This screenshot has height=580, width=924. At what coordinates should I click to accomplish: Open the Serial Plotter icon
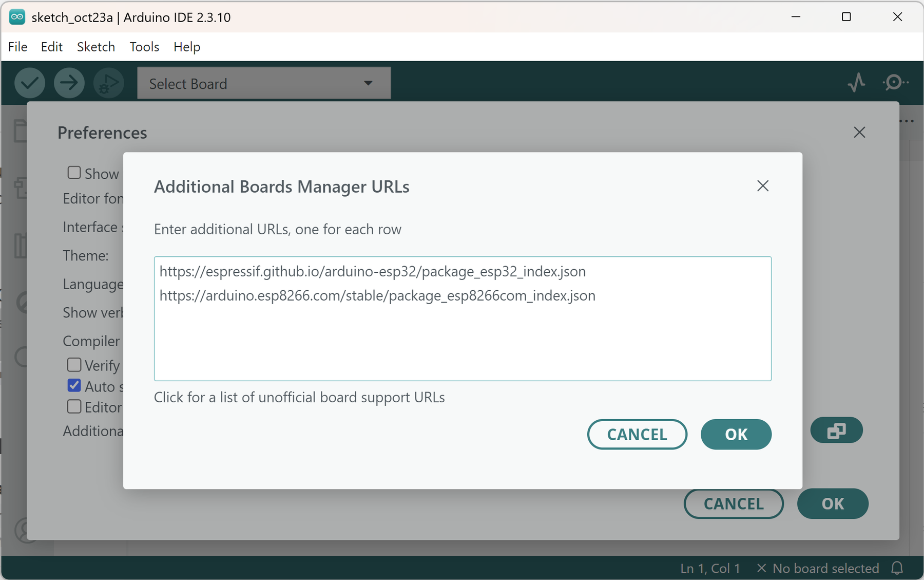coord(856,83)
